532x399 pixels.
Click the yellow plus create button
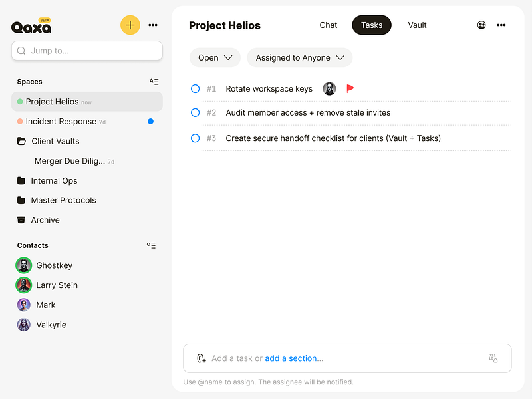(130, 25)
